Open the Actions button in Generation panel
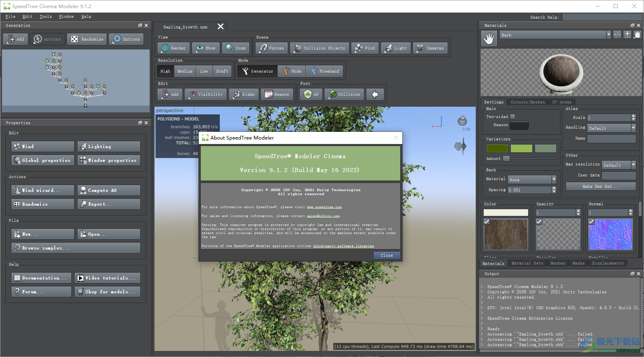 click(x=47, y=39)
